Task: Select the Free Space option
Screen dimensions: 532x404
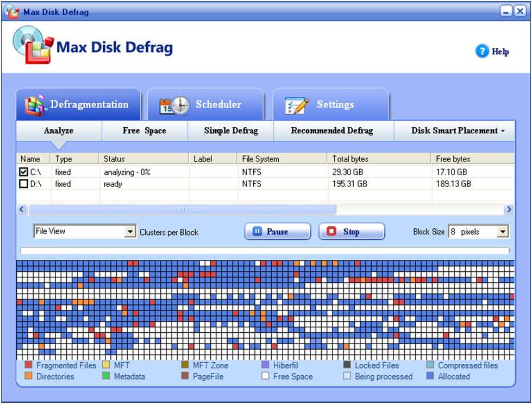Action: click(145, 130)
